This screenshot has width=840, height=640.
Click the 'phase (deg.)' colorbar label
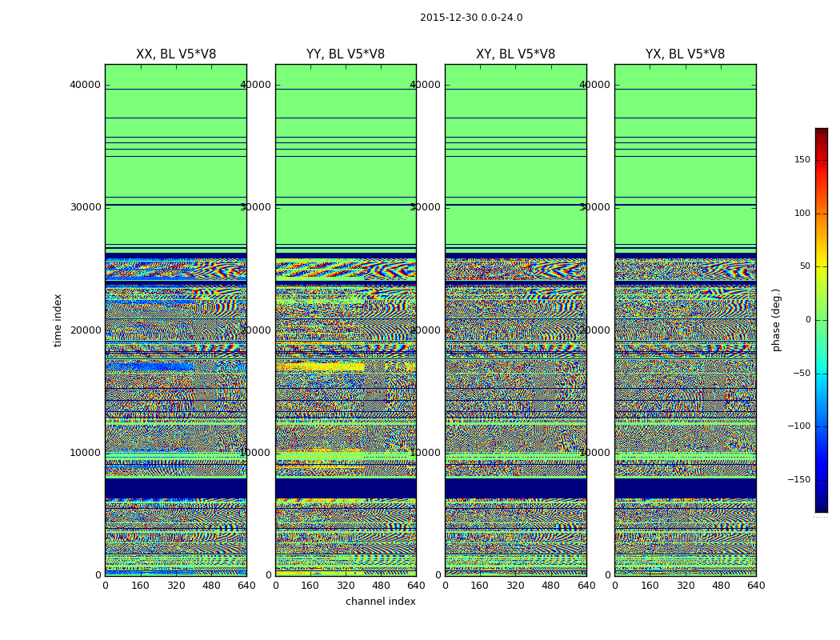coord(776,320)
